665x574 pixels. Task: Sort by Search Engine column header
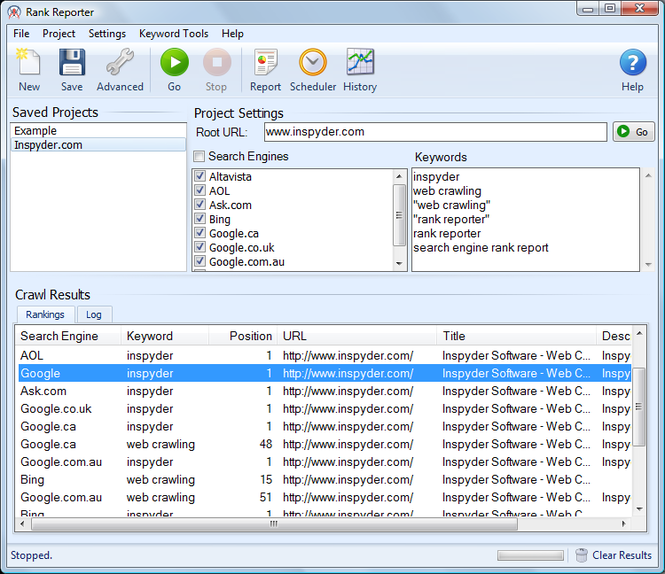point(68,336)
